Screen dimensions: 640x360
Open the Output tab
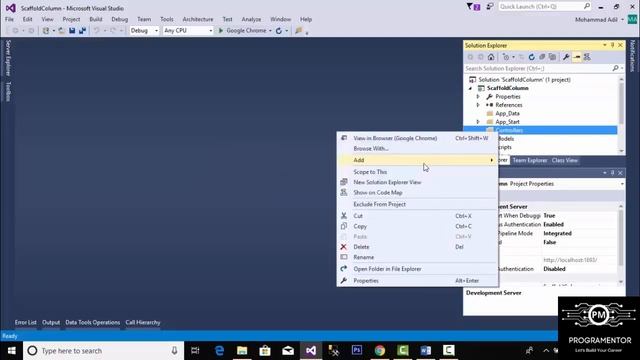tap(51, 322)
